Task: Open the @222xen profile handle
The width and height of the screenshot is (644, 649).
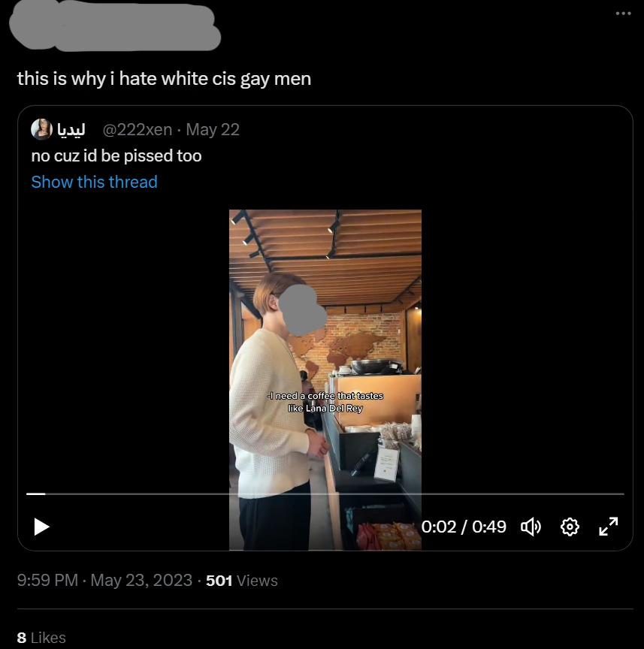Action: click(x=137, y=129)
